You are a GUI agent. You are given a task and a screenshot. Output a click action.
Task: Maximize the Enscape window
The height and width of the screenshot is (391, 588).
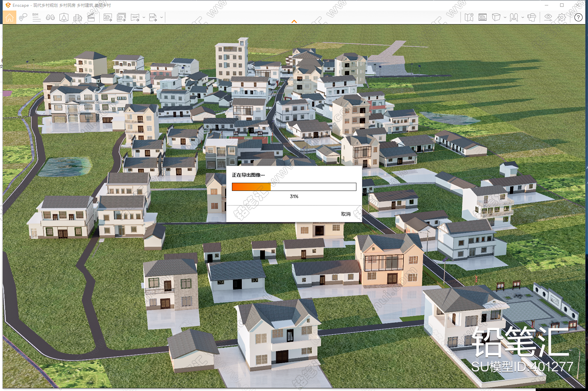[x=562, y=5]
